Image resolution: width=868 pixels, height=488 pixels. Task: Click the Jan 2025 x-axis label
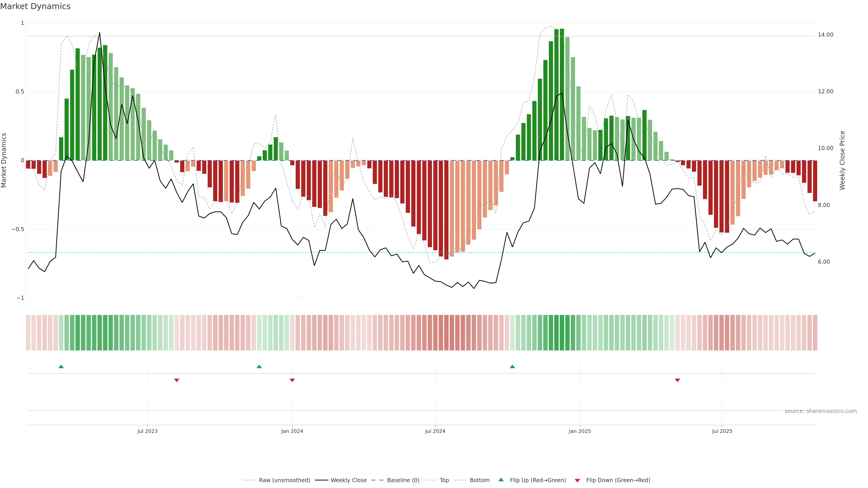(x=580, y=431)
